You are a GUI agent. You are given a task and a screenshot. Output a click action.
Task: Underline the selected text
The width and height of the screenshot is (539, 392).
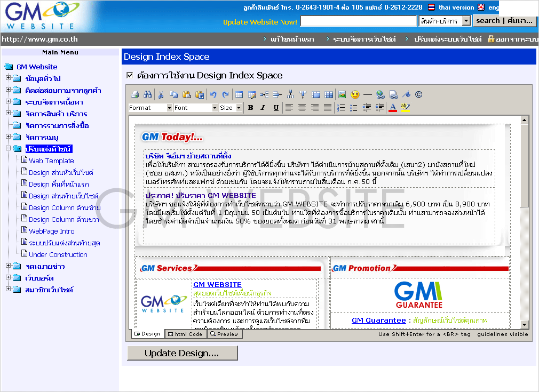tap(276, 108)
